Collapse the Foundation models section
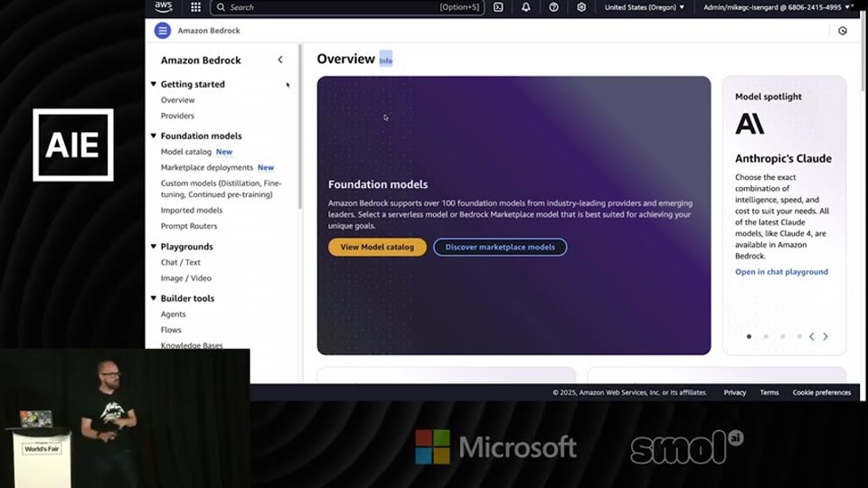This screenshot has width=868, height=488. pyautogui.click(x=154, y=136)
